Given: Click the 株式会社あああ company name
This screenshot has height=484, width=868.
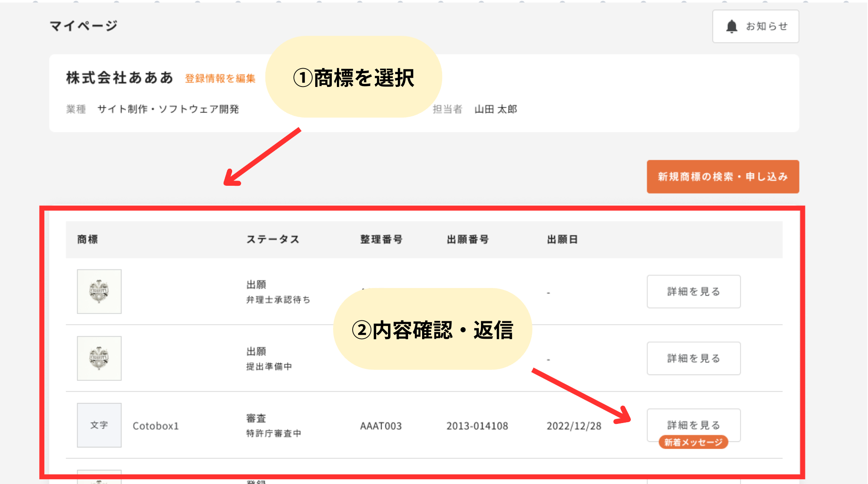Looking at the screenshot, I should [120, 78].
